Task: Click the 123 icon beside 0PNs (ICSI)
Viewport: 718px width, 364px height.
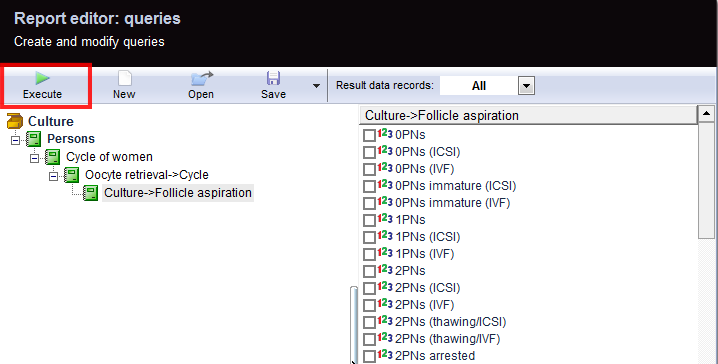Action: click(x=385, y=151)
